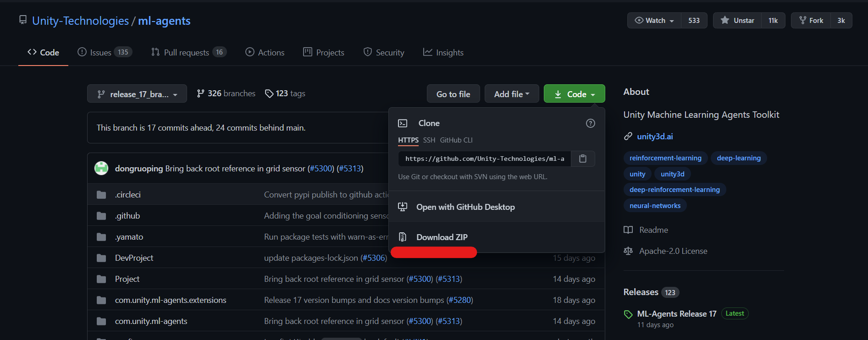
Task: Open the Issues tab
Action: coord(105,52)
